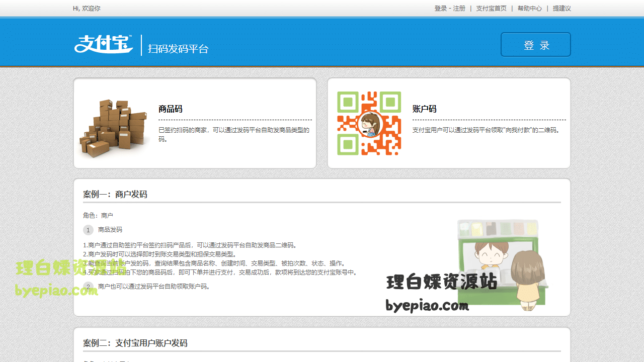Open the 注册 link in top bar
The height and width of the screenshot is (362, 644).
coord(459,9)
